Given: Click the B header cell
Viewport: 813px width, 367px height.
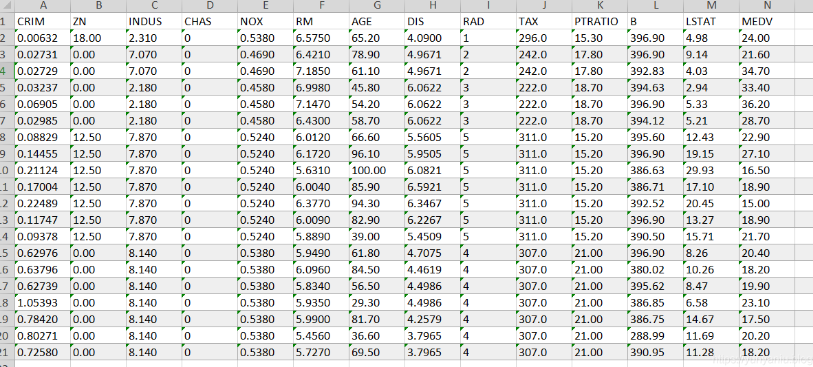Looking at the screenshot, I should click(x=656, y=21).
